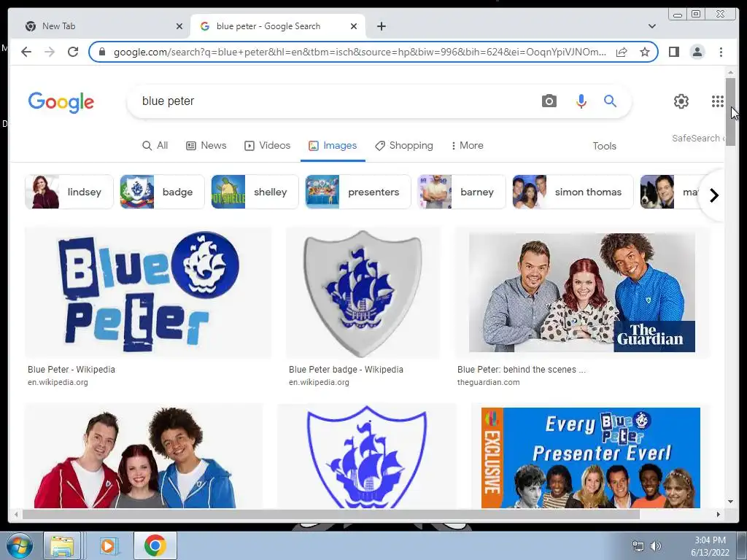Image resolution: width=747 pixels, height=560 pixels.
Task: Share this page via address bar icon
Action: click(x=622, y=52)
